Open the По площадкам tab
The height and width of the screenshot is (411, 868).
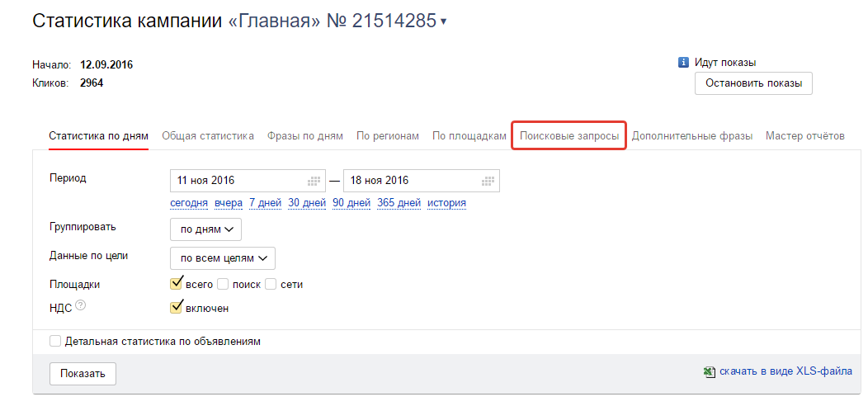(x=469, y=135)
